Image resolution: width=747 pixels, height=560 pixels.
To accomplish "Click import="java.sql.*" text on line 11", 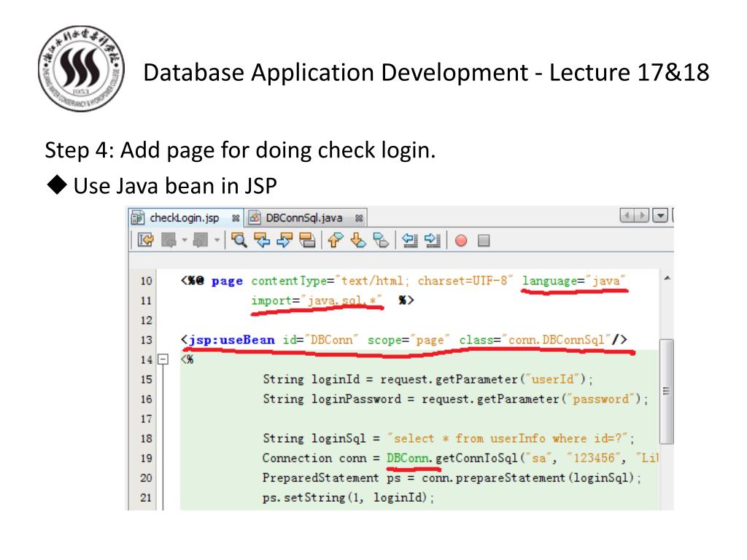I will click(317, 300).
